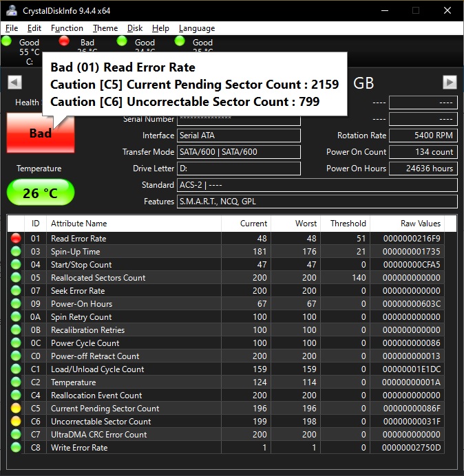Viewport: 464px width, 476px height.
Task: Click green status icon for Reallocated Sectors Count
Action: click(16, 277)
